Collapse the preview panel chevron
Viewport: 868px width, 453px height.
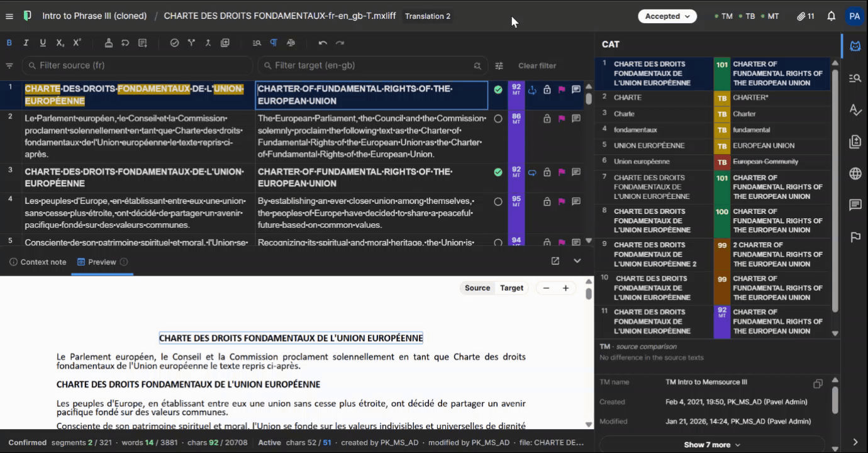tap(577, 261)
